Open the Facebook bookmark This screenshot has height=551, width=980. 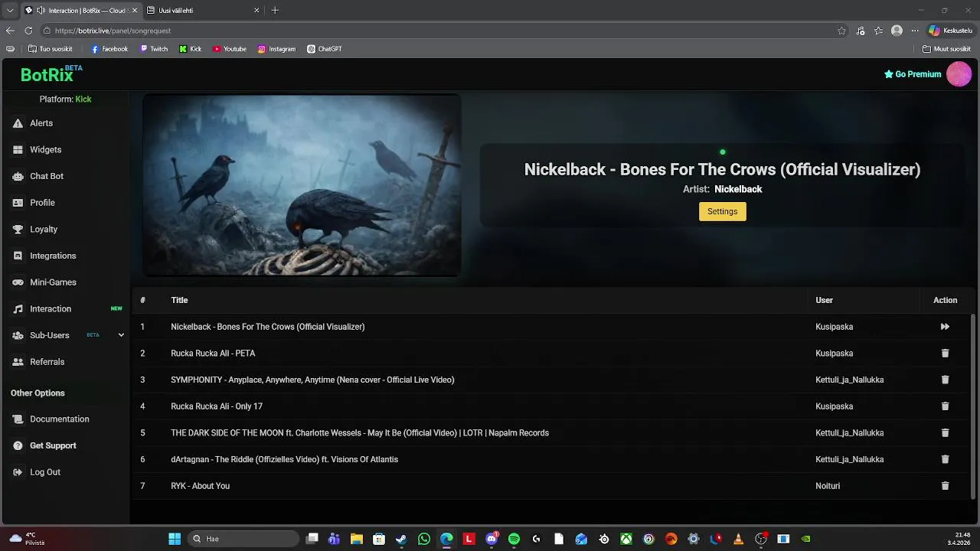[x=109, y=49]
